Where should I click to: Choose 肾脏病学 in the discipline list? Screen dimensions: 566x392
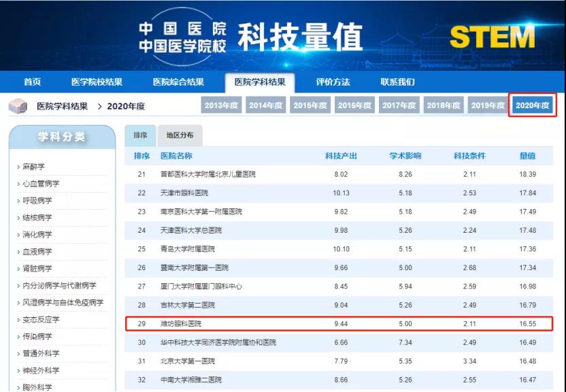(x=37, y=269)
